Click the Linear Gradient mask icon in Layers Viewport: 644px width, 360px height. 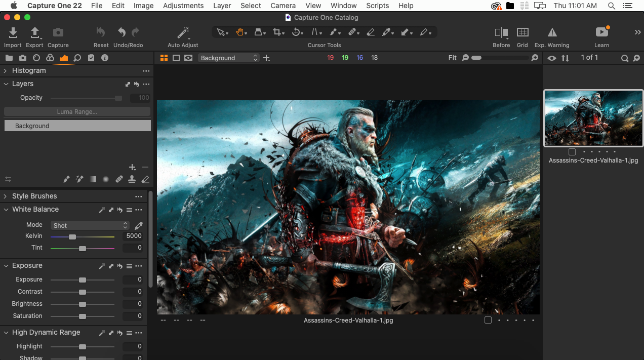(x=93, y=179)
